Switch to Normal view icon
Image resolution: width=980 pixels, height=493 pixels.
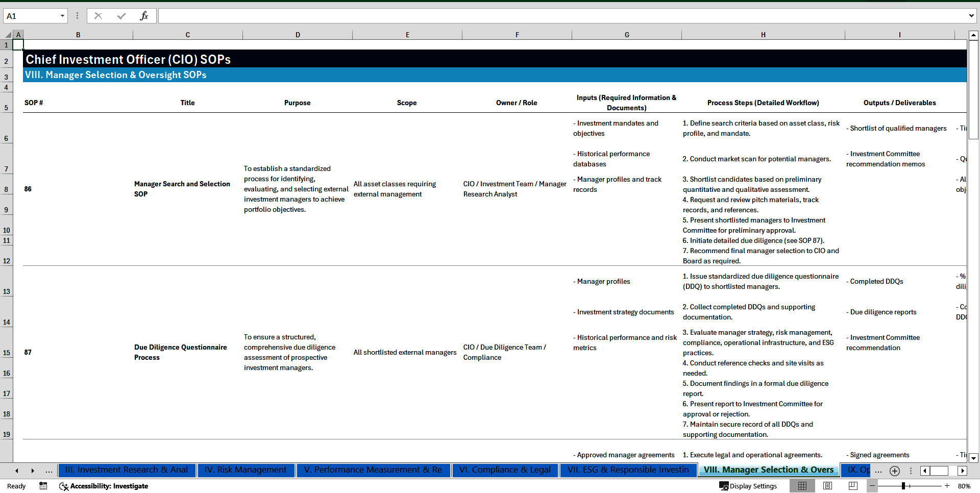click(802, 486)
